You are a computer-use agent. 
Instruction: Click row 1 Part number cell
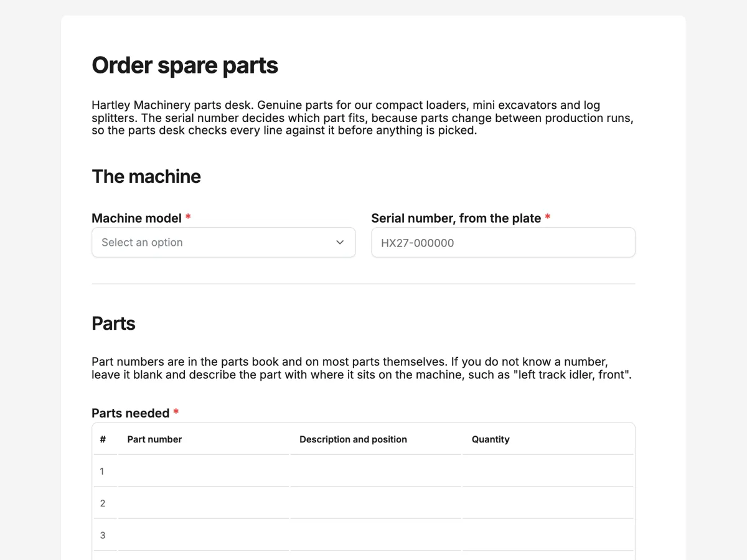[204, 471]
